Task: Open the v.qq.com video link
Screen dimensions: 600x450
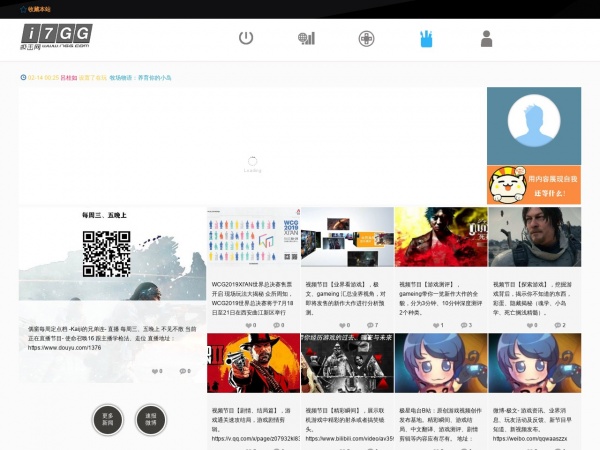Action: click(255, 439)
